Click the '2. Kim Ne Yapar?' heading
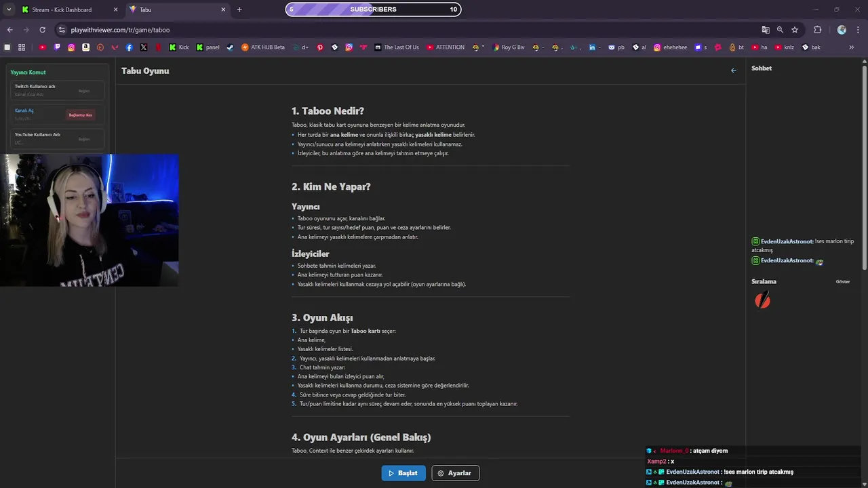 click(x=331, y=186)
